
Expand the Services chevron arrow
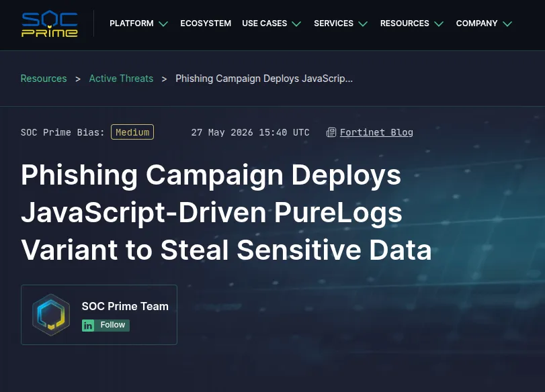click(363, 24)
